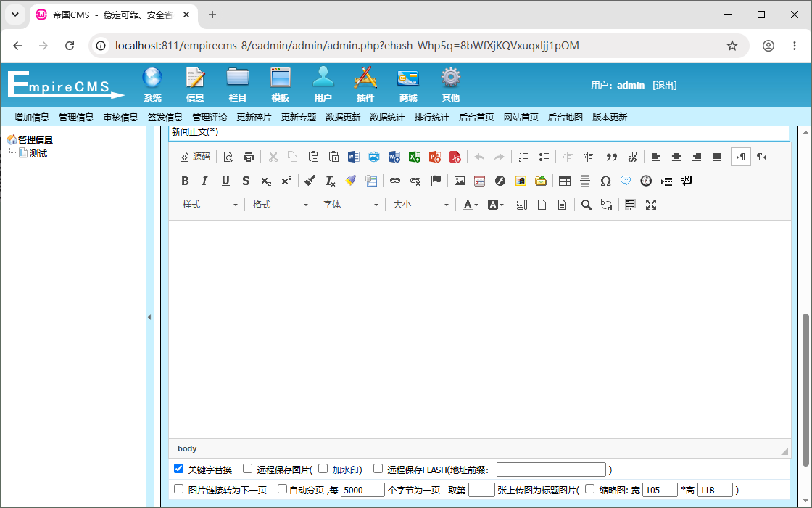This screenshot has height=508, width=812.
Task: Open the 样式 style dropdown
Action: tap(210, 205)
